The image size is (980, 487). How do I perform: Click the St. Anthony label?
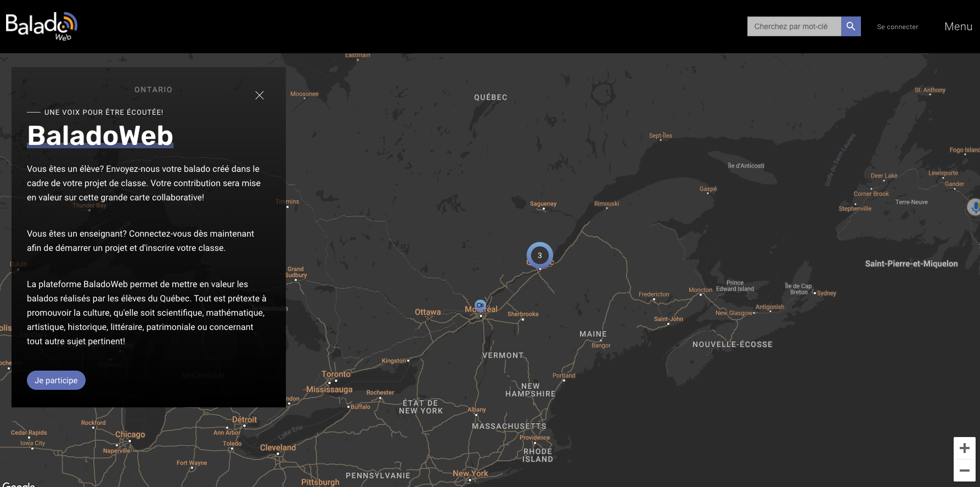pos(930,90)
